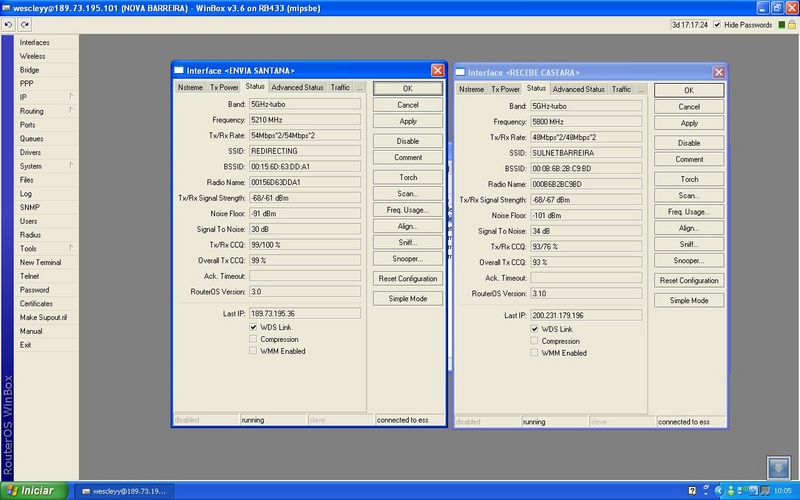Click the green status square at top right
The height and width of the screenshot is (500, 800).
pyautogui.click(x=782, y=24)
